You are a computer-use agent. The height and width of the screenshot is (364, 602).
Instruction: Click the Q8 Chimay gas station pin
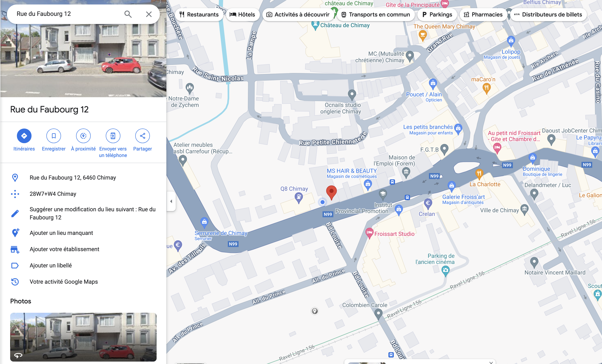(299, 197)
